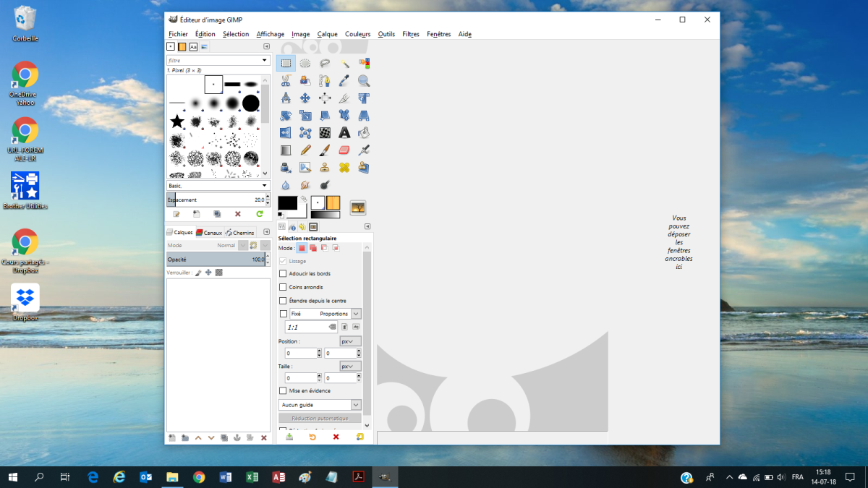Select the Clone stamp tool
This screenshot has width=868, height=488.
pos(325,168)
